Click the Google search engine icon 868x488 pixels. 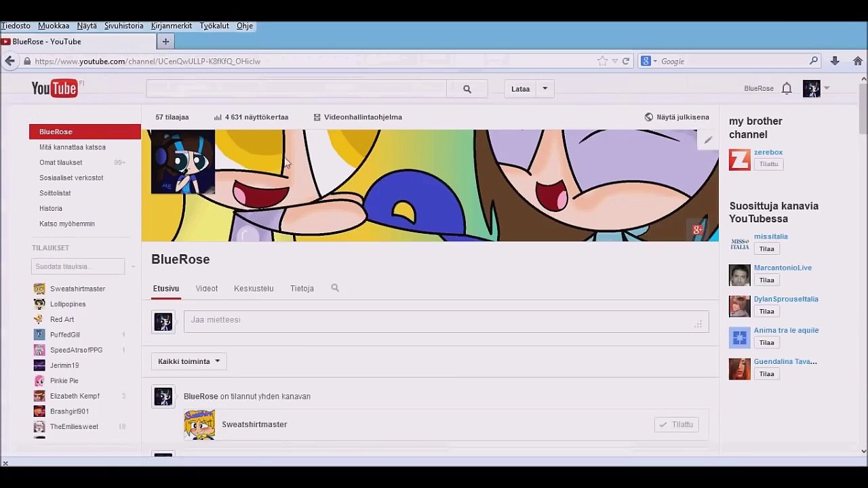tap(646, 61)
